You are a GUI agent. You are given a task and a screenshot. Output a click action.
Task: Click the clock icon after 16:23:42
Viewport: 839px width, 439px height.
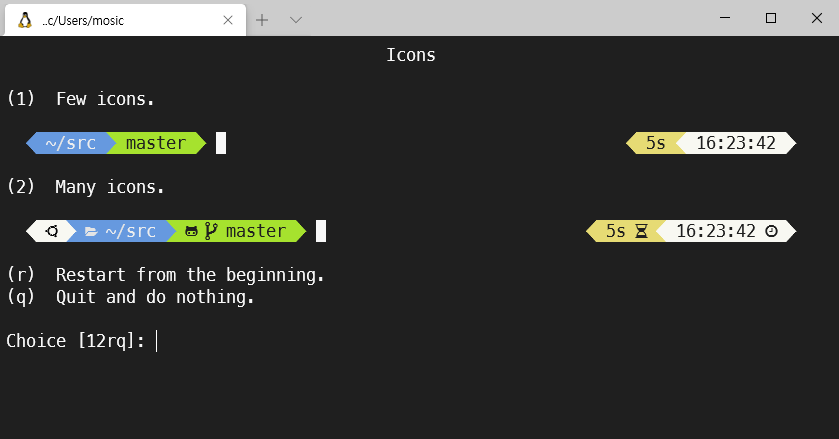[771, 231]
